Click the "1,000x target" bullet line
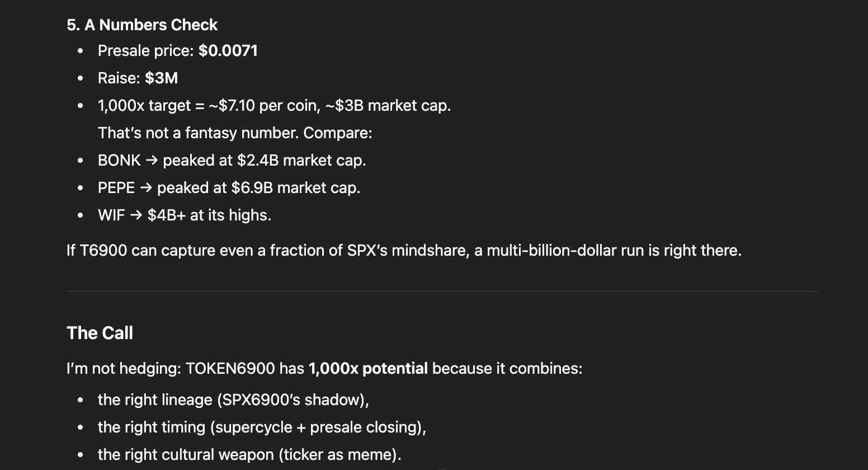868x470 pixels. click(274, 106)
